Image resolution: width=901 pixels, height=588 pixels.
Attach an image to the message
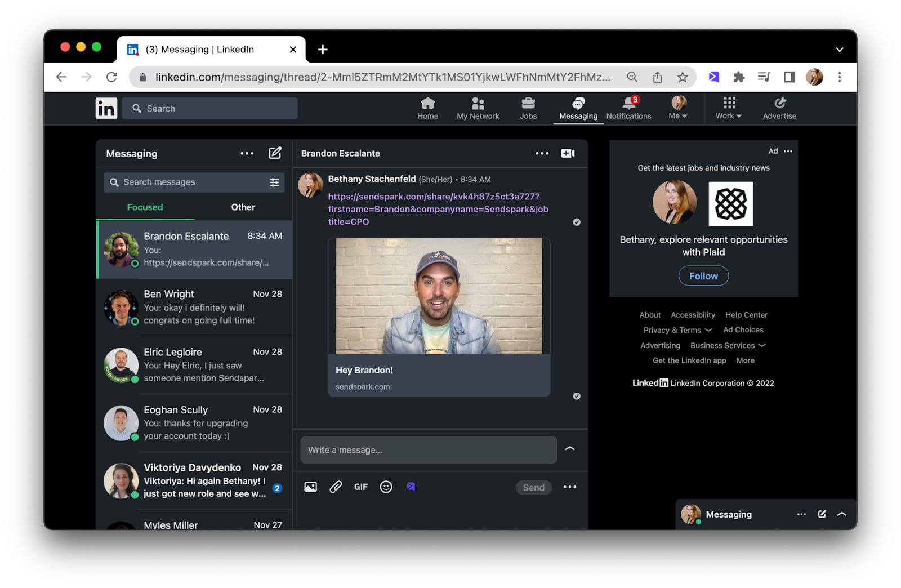310,487
